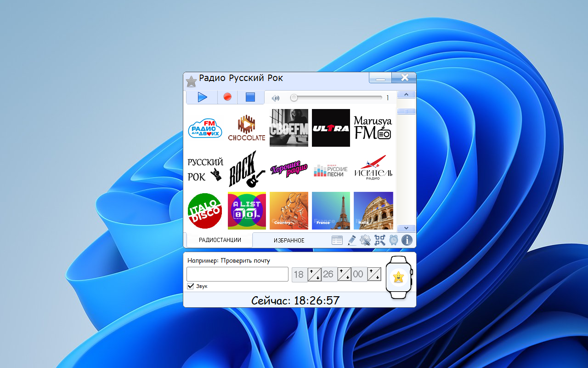Image resolution: width=588 pixels, height=368 pixels.
Task: Select the Italia station
Action: click(x=373, y=211)
